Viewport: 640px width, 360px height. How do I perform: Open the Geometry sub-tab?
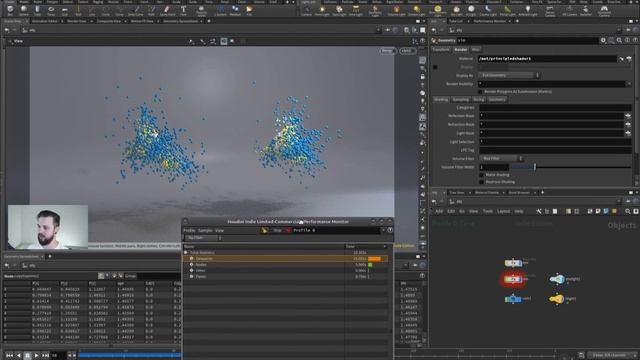[497, 100]
